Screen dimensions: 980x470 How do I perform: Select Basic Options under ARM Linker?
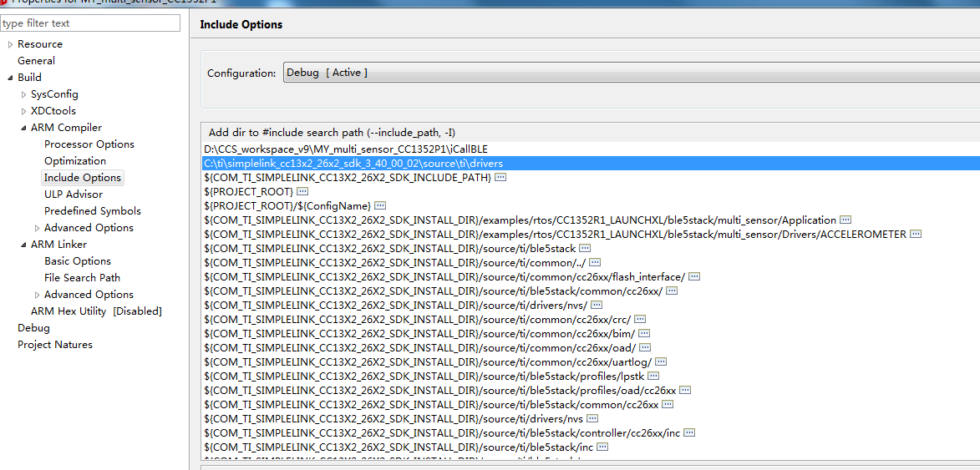(78, 261)
